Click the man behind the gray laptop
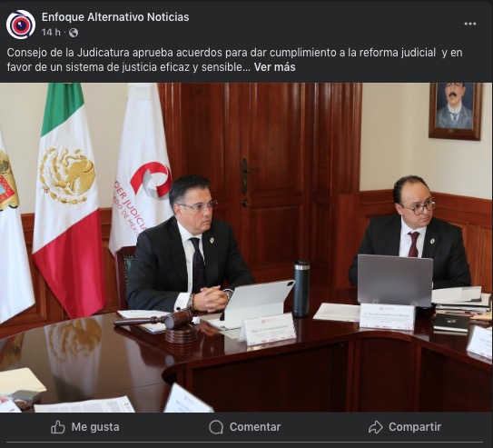This screenshot has height=448, width=493. [412, 231]
